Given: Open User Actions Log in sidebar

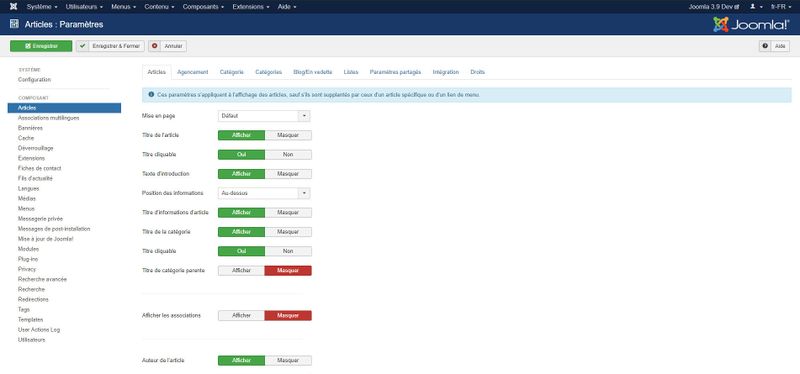Looking at the screenshot, I should click(x=39, y=330).
